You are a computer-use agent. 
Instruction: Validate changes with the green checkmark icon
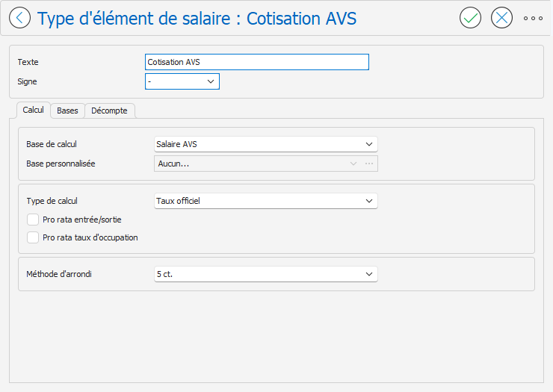pyautogui.click(x=470, y=18)
